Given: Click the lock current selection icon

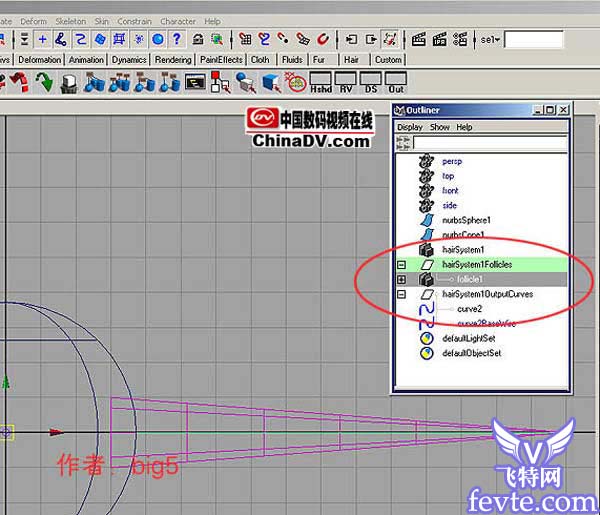Looking at the screenshot, I should pyautogui.click(x=198, y=39).
